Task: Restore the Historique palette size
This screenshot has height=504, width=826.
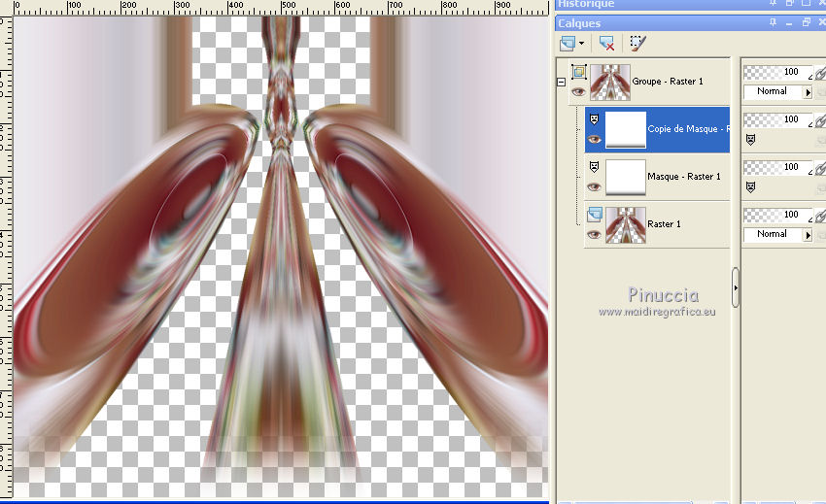Action: click(x=790, y=3)
